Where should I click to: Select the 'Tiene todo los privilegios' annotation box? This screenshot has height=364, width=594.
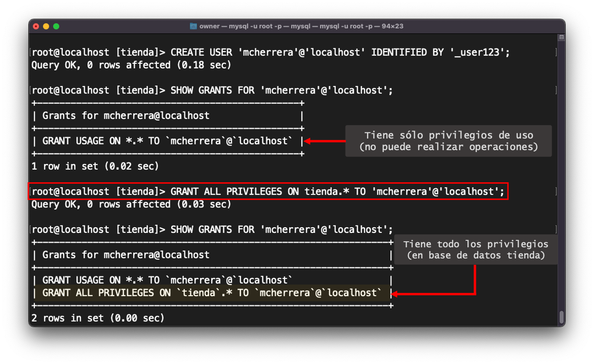[475, 250]
